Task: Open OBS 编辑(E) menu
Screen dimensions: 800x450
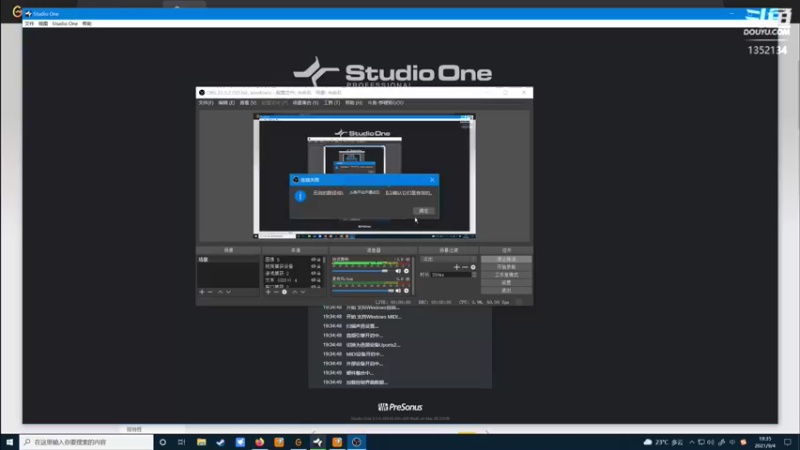Action: 227,103
